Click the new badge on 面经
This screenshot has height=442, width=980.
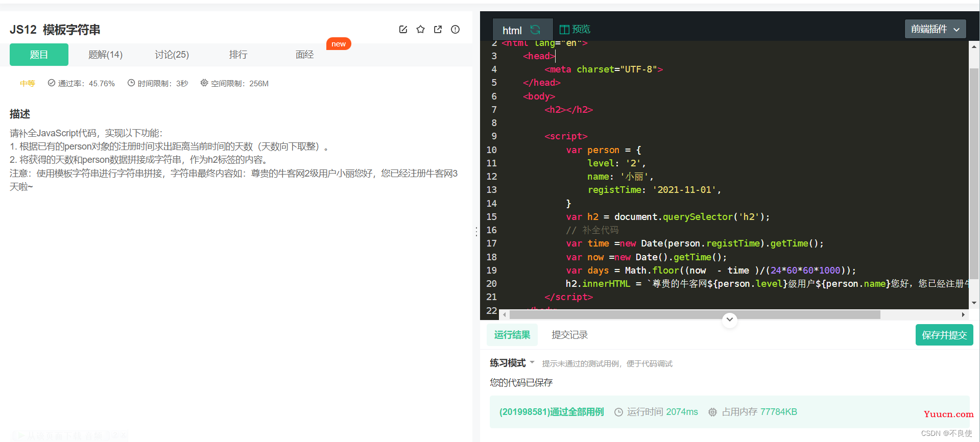click(339, 44)
